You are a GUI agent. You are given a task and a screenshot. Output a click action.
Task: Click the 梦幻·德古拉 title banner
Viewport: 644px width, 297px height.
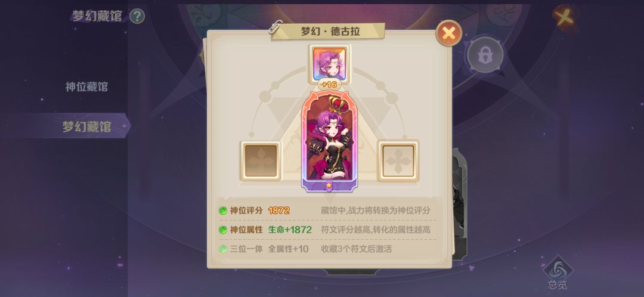328,32
